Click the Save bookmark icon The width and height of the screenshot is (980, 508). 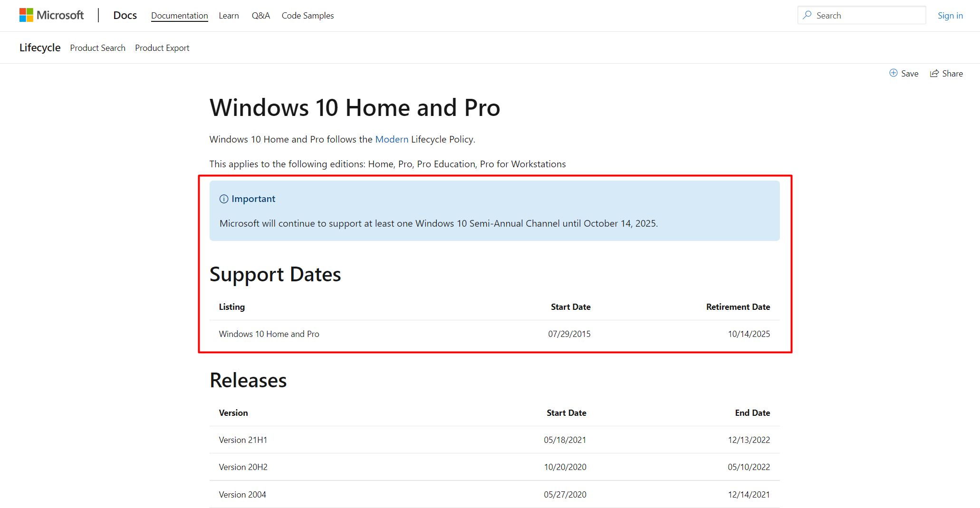pos(893,73)
